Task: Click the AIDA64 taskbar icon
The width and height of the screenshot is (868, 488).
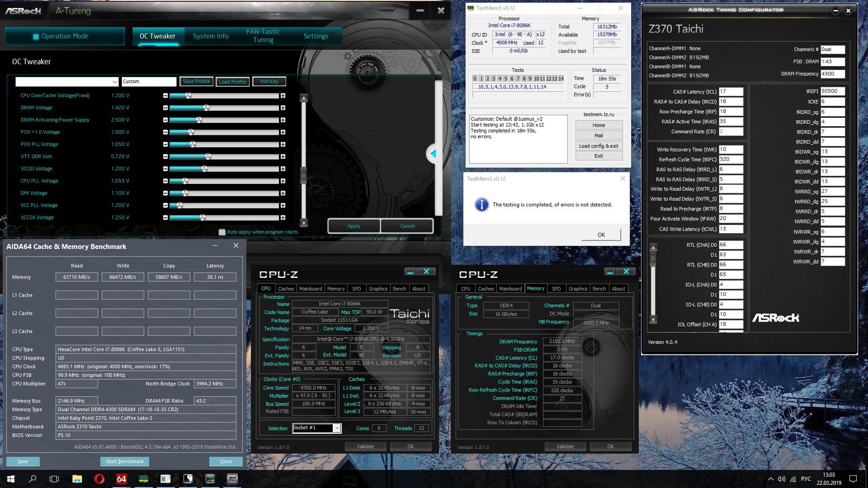Action: pos(121,479)
